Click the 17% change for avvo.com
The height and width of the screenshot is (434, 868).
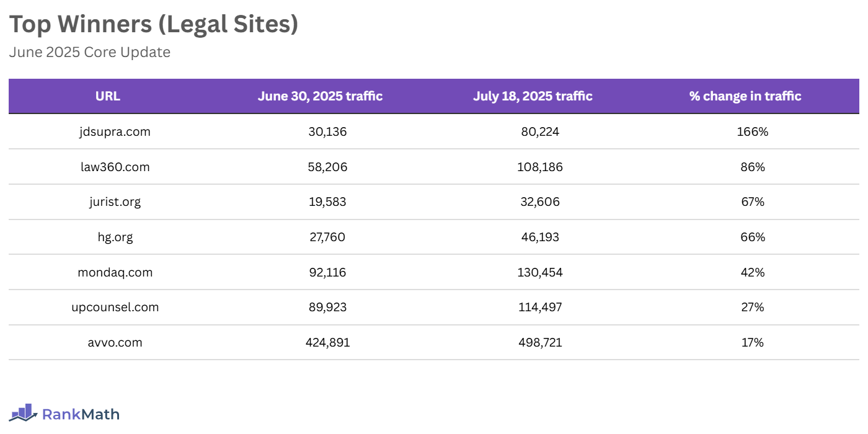753,342
